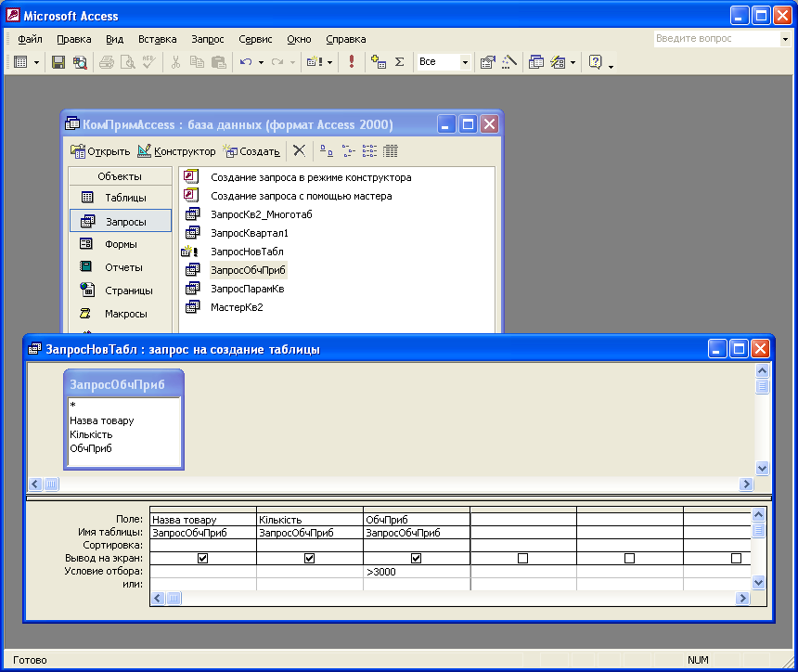
Task: Click the Copy toolbar icon
Action: [197, 62]
